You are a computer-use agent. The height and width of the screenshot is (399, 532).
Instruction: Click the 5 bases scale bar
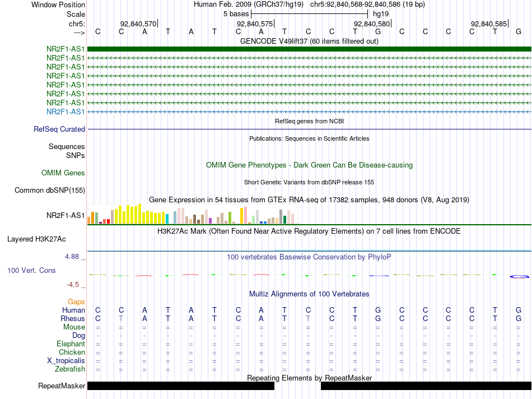[x=310, y=14]
